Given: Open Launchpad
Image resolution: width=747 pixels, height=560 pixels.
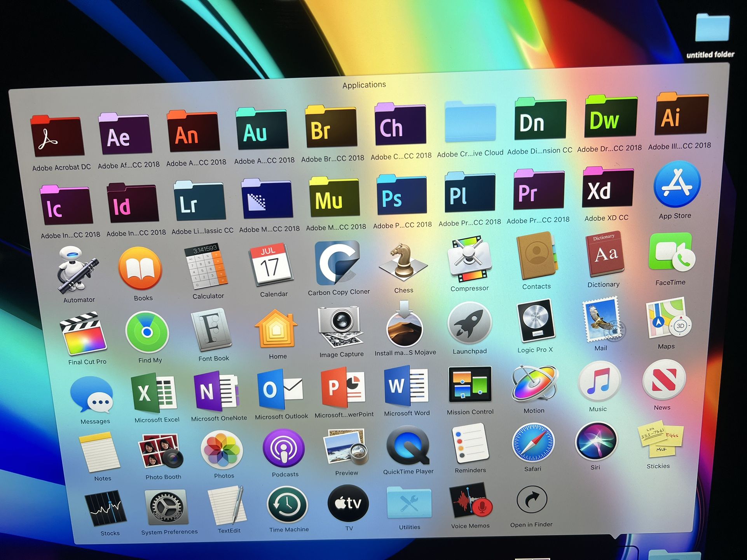Looking at the screenshot, I should [469, 323].
